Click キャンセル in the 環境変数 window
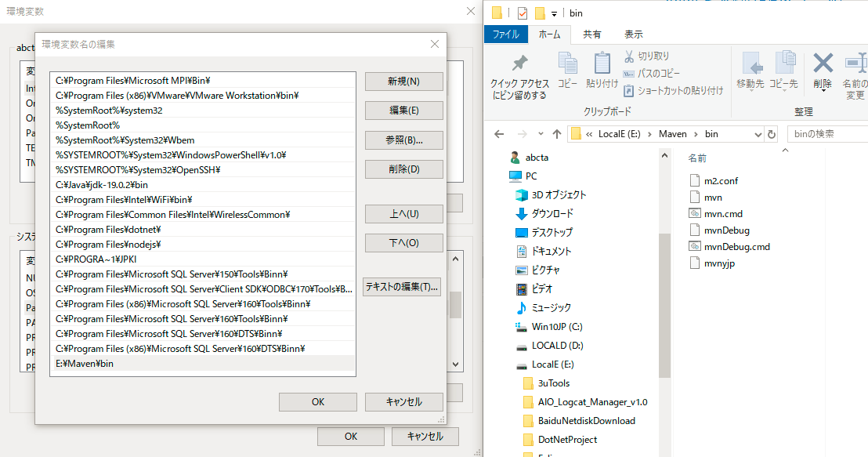868x457 pixels. tap(425, 437)
